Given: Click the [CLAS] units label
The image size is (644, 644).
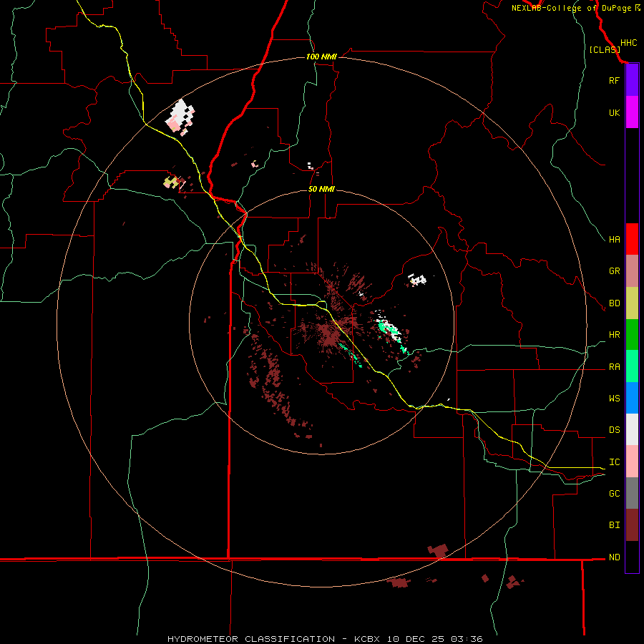Looking at the screenshot, I should click(605, 50).
